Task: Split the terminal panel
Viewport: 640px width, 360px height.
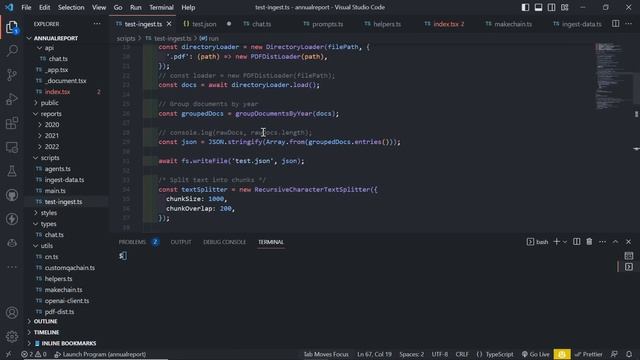Action: point(576,242)
